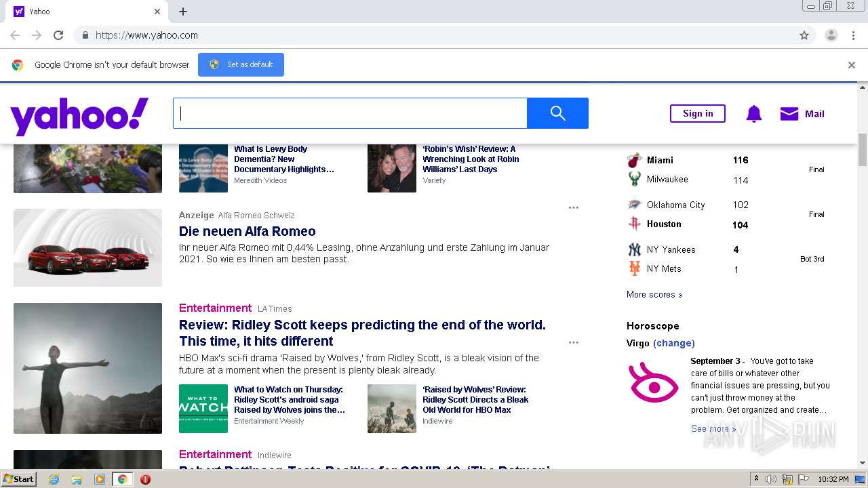Open options menu for Alfa Romeo ad
This screenshot has height=488, width=868.
[x=574, y=207]
